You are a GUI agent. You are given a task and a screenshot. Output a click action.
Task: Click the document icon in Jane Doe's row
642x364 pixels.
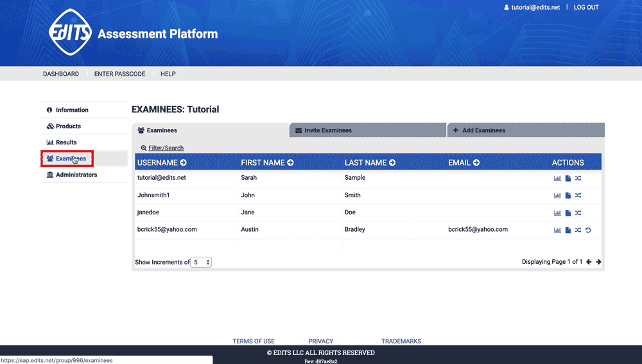pos(568,213)
